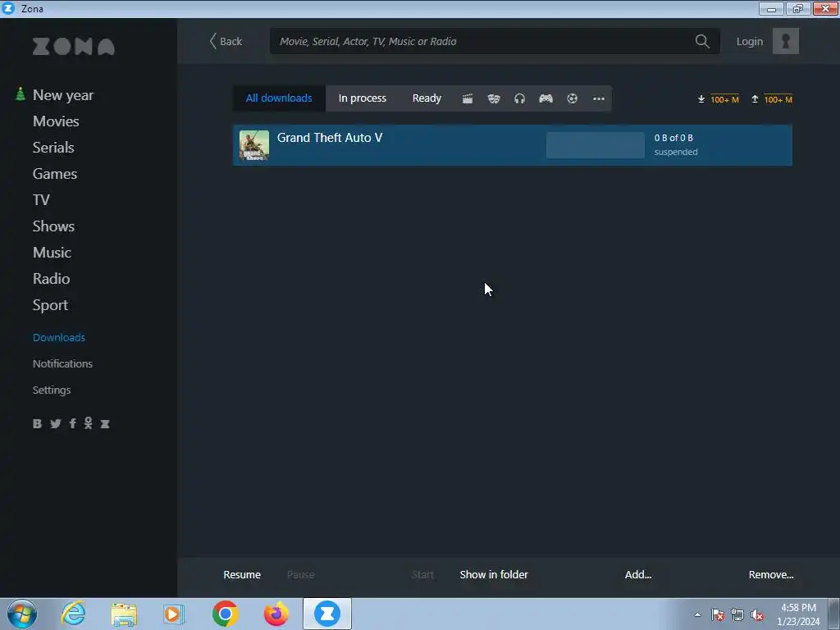
Task: Click the taskbar clock
Action: tap(798, 614)
